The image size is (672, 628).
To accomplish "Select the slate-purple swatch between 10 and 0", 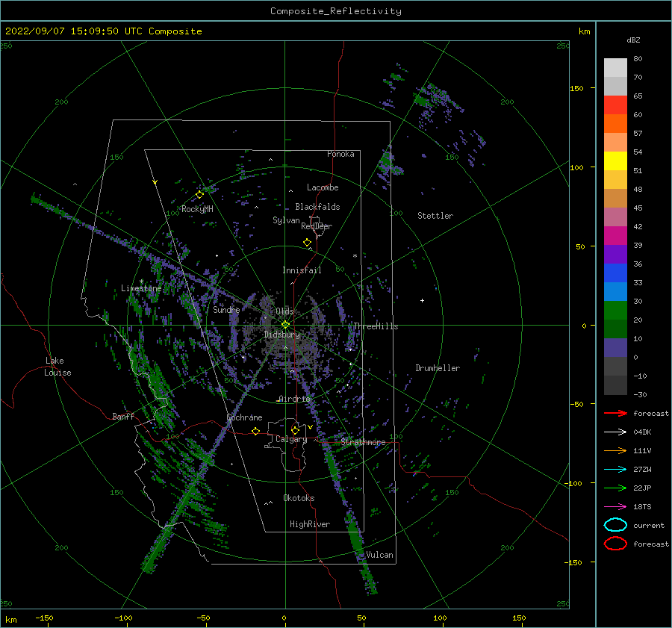I will [x=615, y=347].
